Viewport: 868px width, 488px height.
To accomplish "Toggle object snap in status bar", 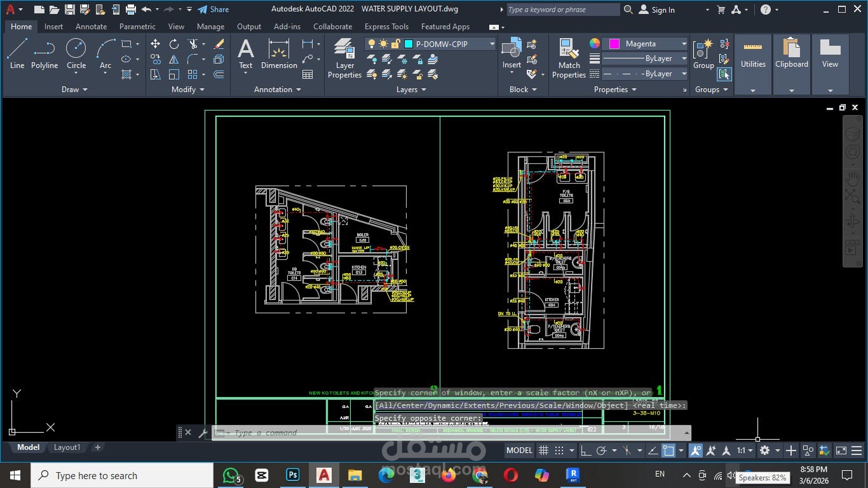I will [668, 451].
